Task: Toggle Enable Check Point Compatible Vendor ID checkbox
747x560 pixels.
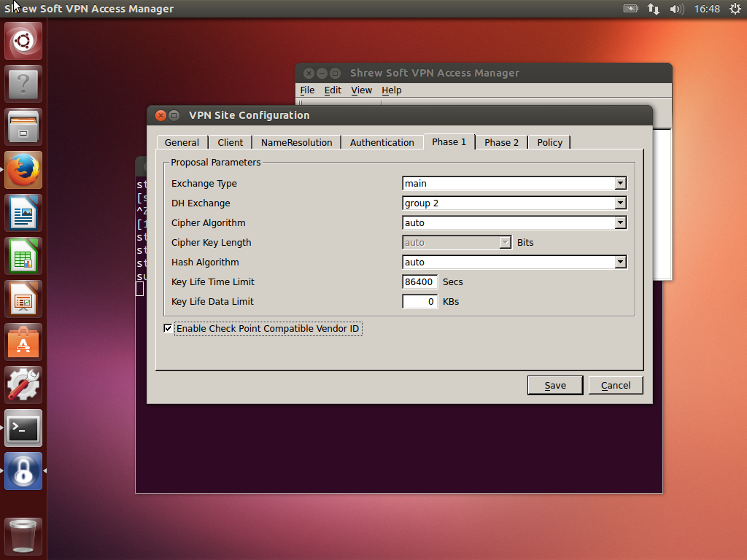Action: pyautogui.click(x=168, y=328)
